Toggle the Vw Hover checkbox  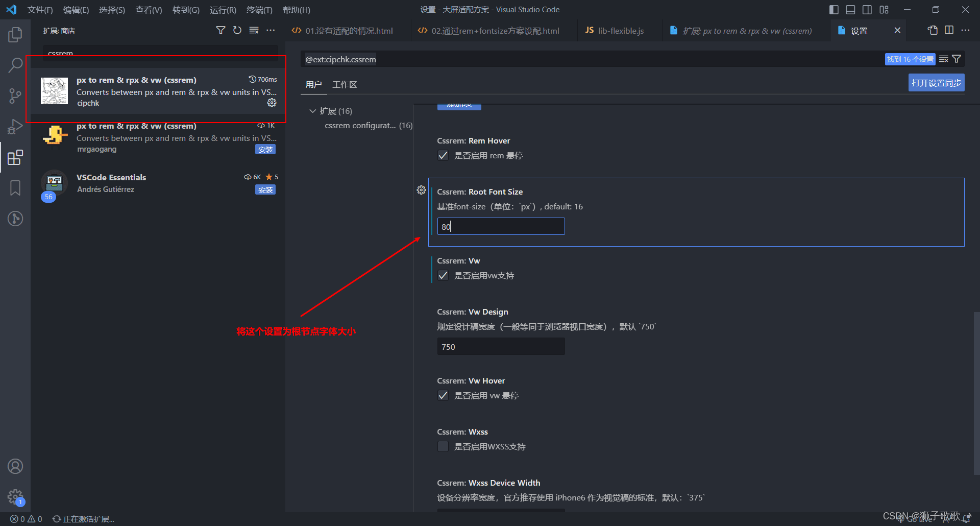[443, 395]
